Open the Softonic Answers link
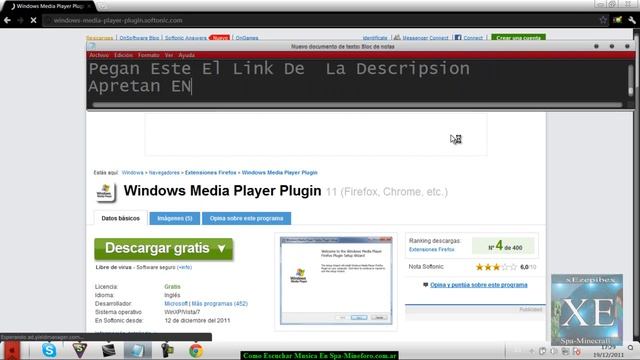This screenshot has width=640, height=360. [x=186, y=38]
